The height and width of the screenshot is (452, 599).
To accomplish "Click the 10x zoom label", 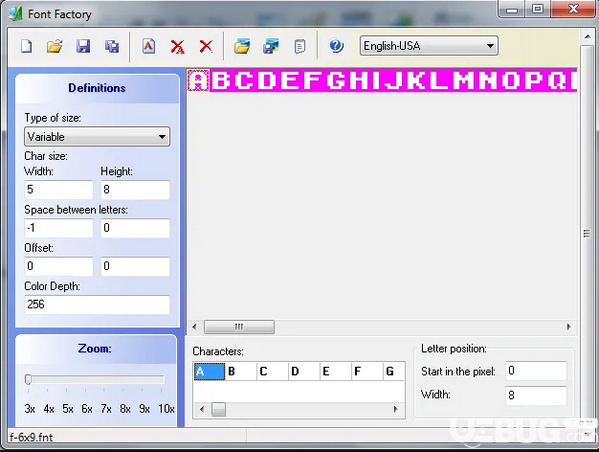I will 166,409.
